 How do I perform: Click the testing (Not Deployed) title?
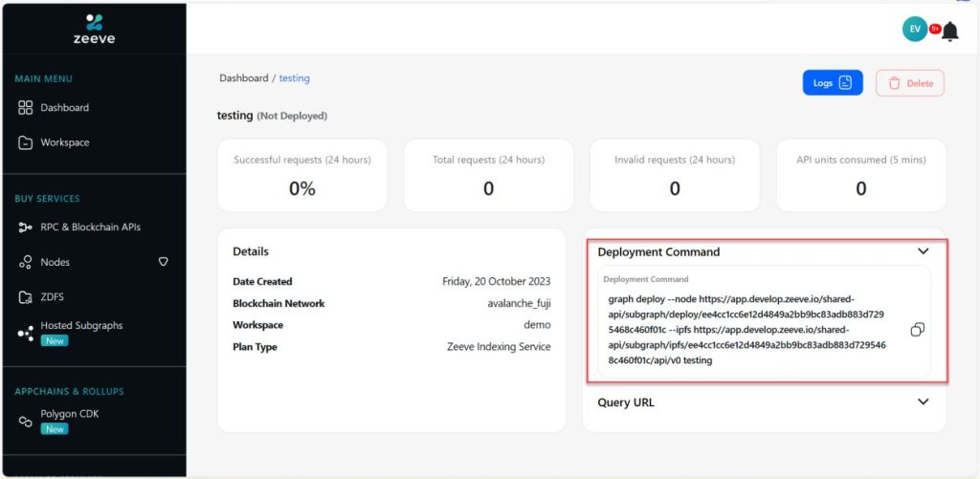pyautogui.click(x=272, y=116)
